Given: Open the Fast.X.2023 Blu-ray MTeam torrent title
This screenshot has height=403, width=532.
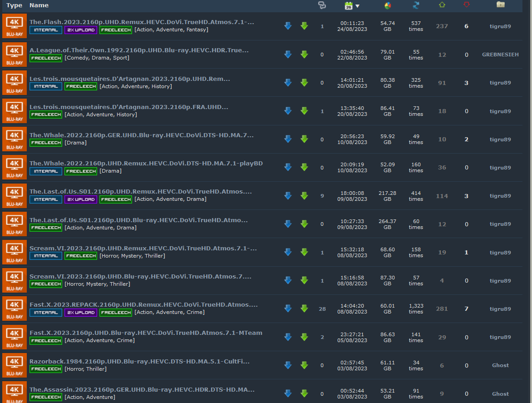Looking at the screenshot, I should click(x=146, y=333).
